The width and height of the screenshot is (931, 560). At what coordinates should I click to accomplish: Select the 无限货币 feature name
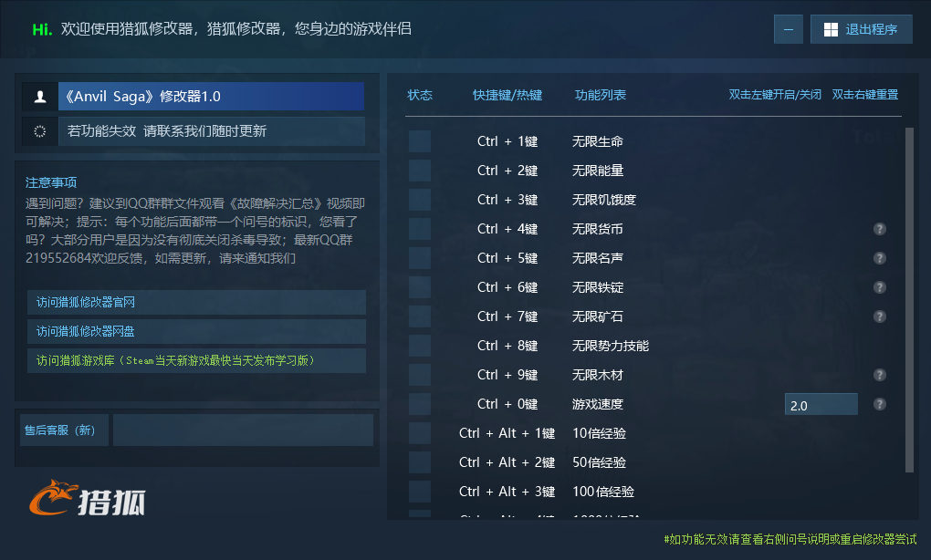[x=597, y=229]
